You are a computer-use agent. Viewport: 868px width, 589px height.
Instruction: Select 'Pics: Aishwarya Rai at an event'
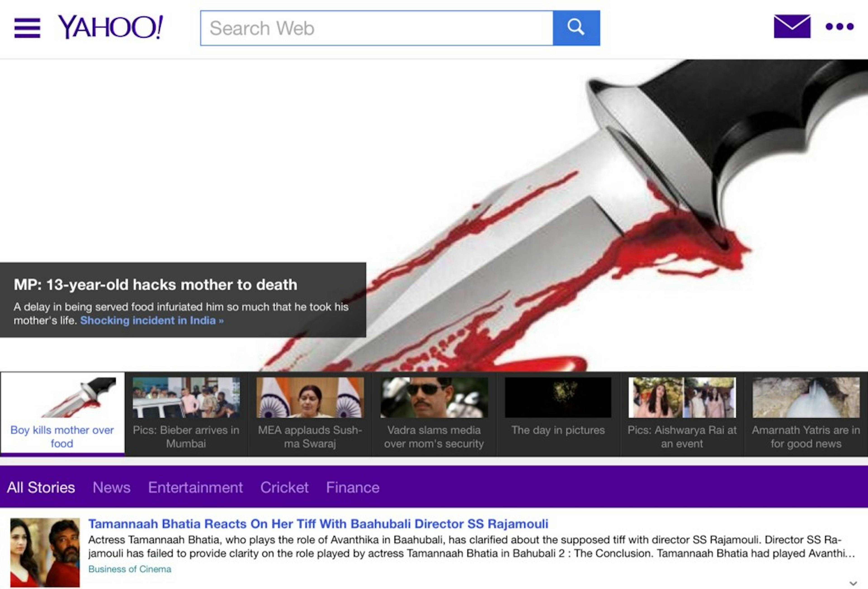[682, 413]
